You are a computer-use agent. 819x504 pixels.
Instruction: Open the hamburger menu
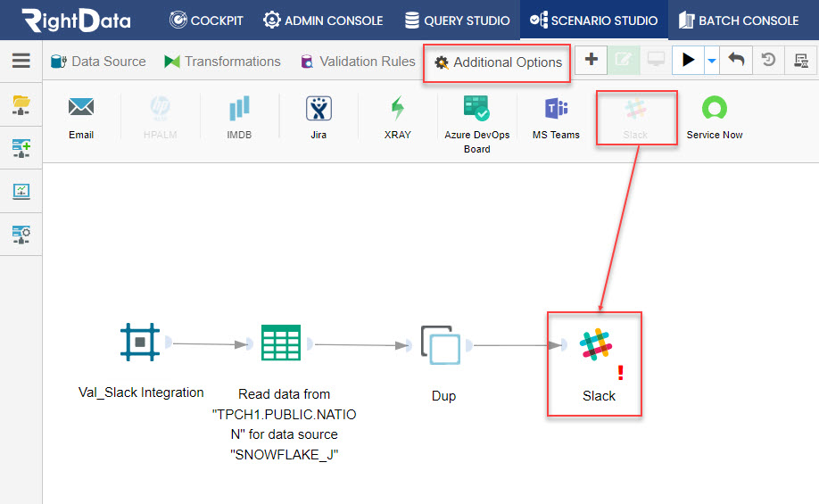(x=21, y=61)
